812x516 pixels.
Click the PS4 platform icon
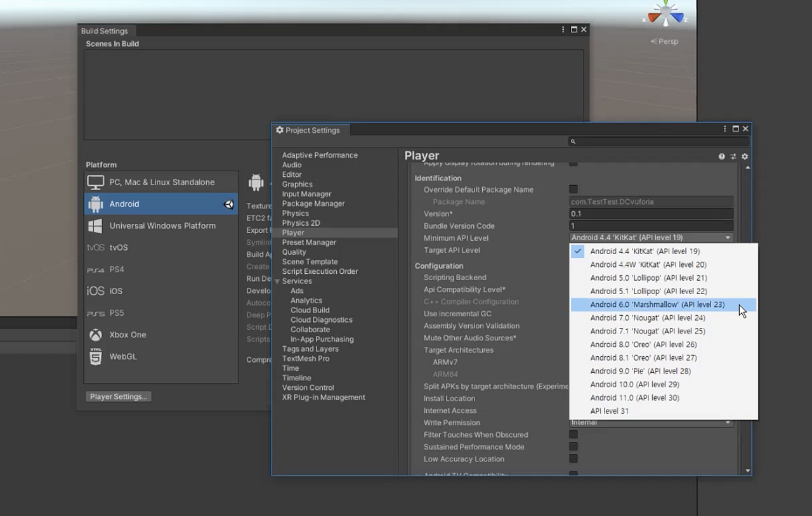(x=96, y=269)
